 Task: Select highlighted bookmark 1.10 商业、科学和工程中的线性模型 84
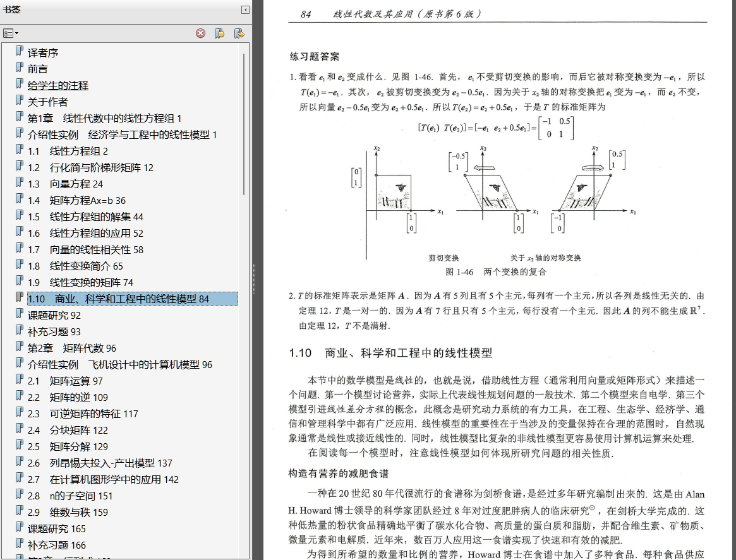tap(133, 299)
